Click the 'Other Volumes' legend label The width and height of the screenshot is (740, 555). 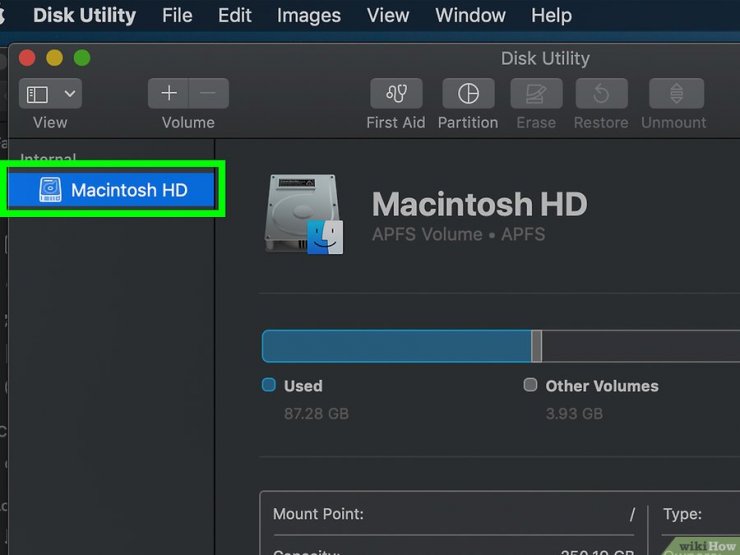pos(602,386)
